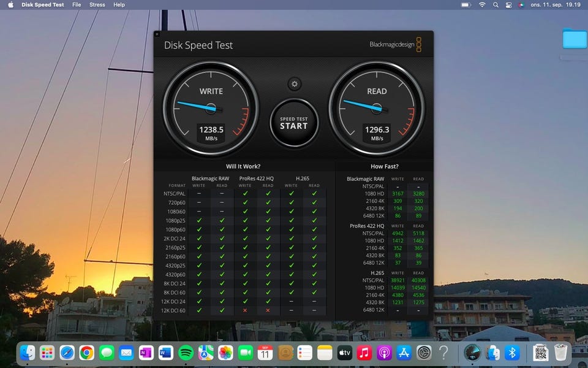Open the Help menu
This screenshot has height=368, width=588.
click(119, 4)
